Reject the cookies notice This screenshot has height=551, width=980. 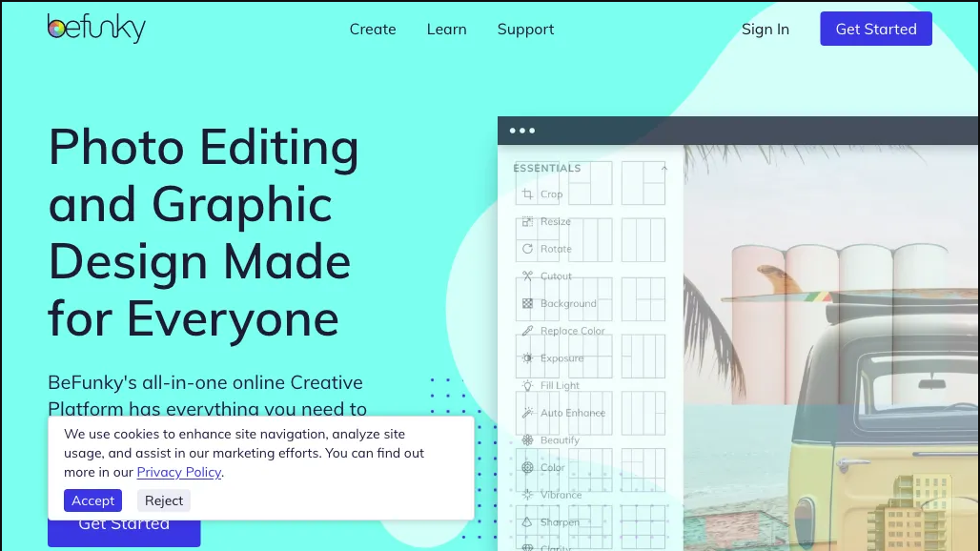pos(164,500)
